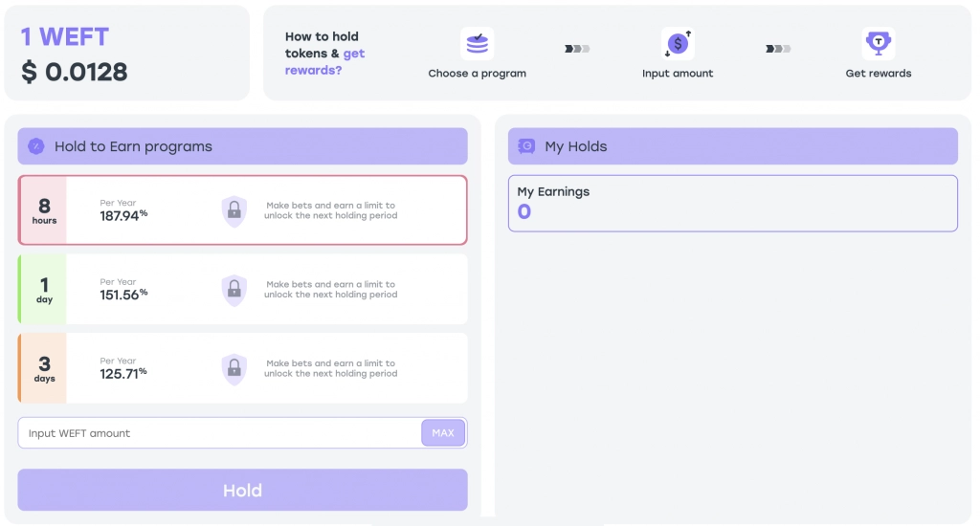Select the 8 hours holding program

point(242,209)
